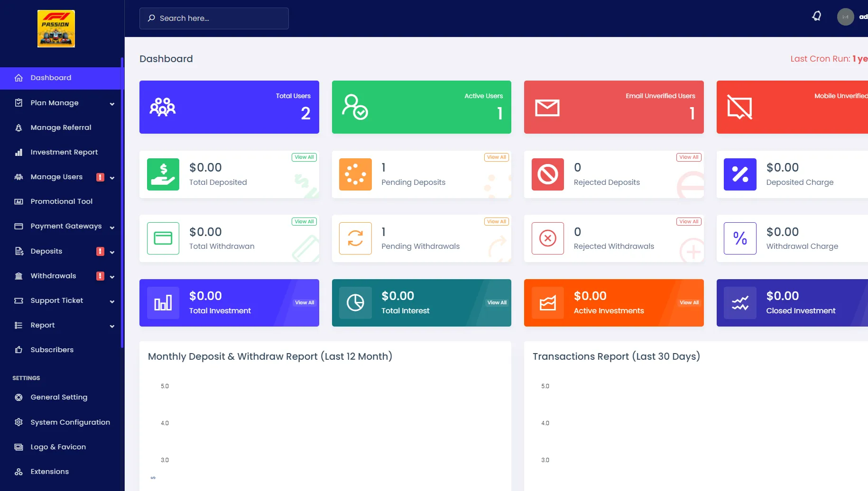The width and height of the screenshot is (868, 491).
Task: Click the Active Users checkmark icon
Action: tap(355, 107)
